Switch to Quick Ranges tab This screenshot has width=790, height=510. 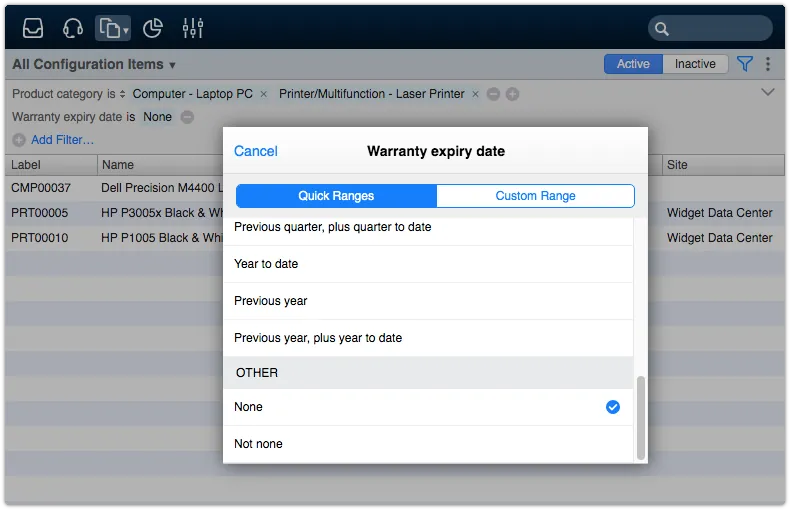(336, 196)
